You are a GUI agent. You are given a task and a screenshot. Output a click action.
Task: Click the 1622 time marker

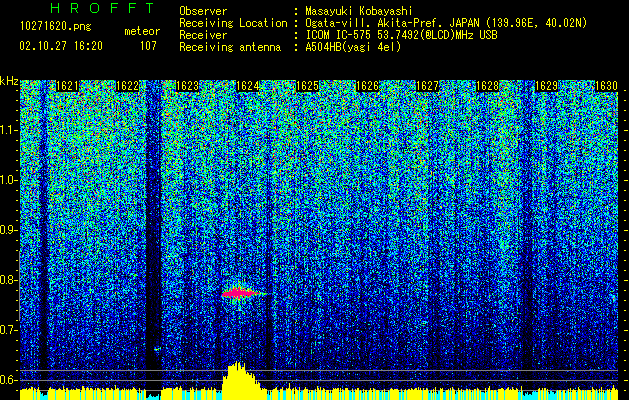click(127, 86)
